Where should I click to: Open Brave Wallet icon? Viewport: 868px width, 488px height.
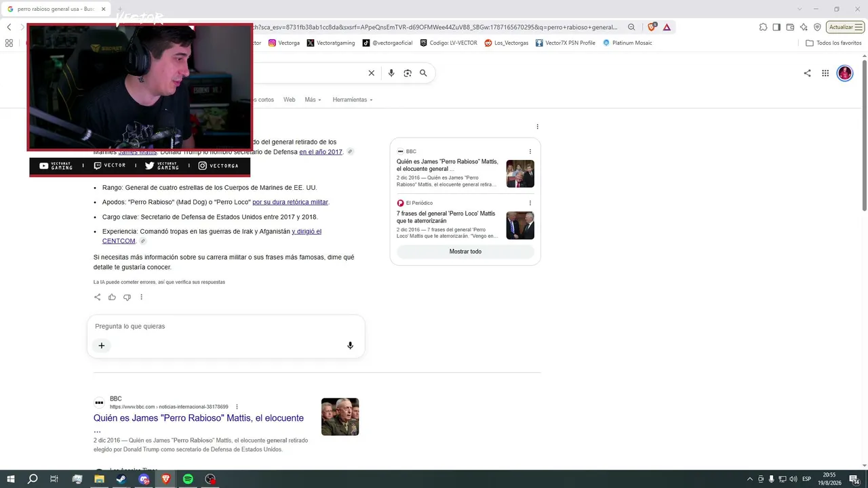tap(790, 27)
